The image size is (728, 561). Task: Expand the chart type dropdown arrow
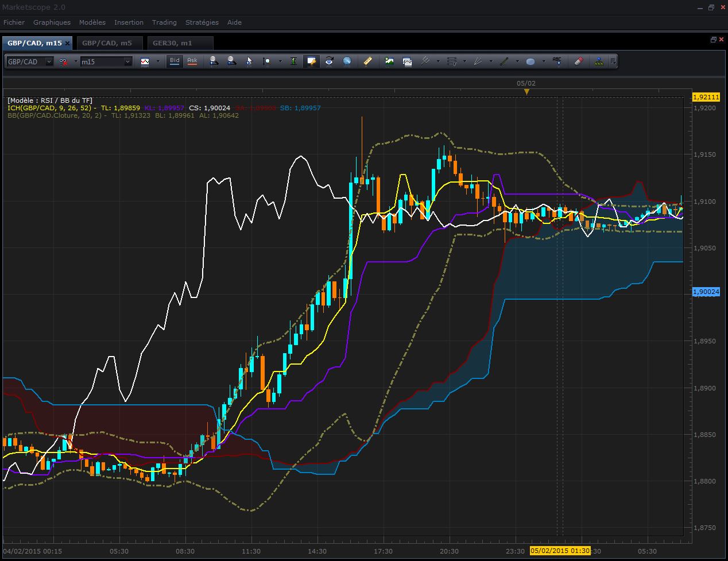pyautogui.click(x=157, y=61)
